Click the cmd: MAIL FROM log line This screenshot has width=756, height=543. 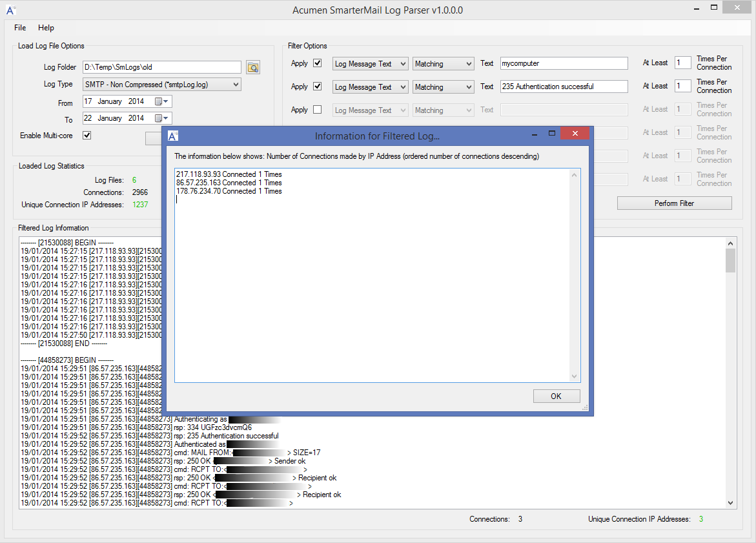click(170, 453)
